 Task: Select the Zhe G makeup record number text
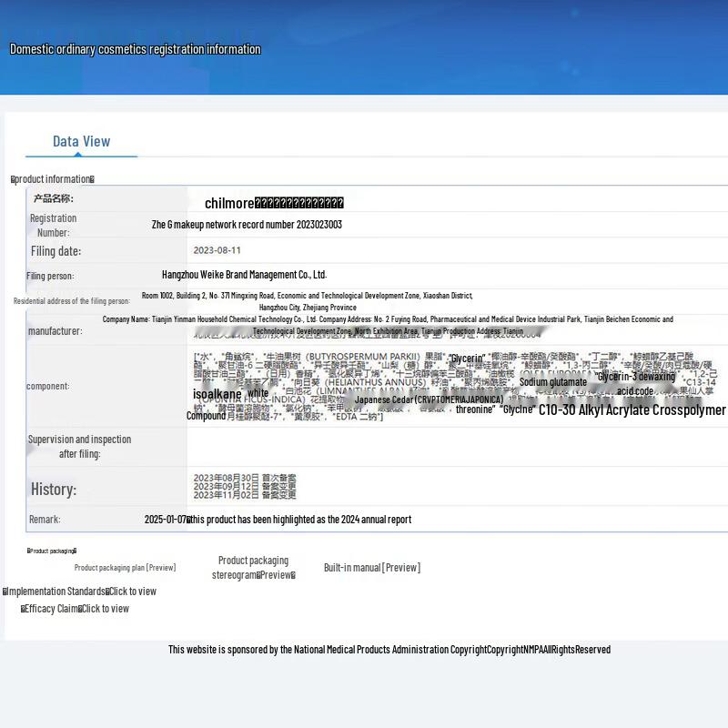point(247,225)
